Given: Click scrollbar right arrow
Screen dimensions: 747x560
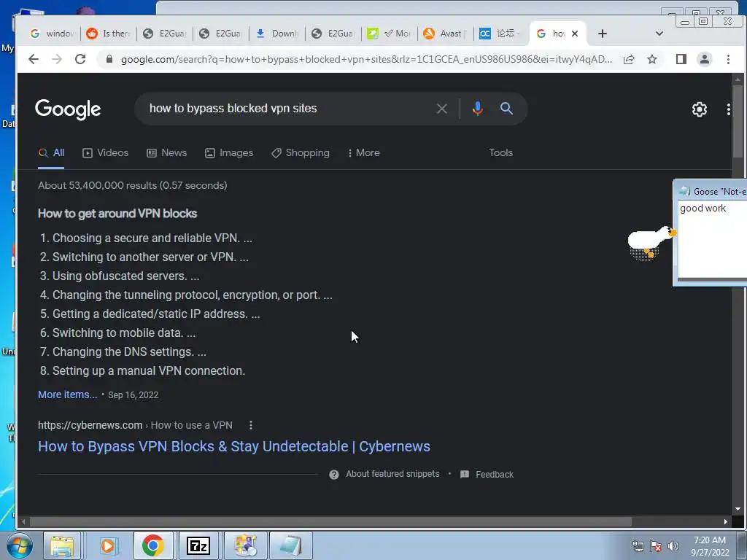Looking at the screenshot, I should tap(726, 522).
